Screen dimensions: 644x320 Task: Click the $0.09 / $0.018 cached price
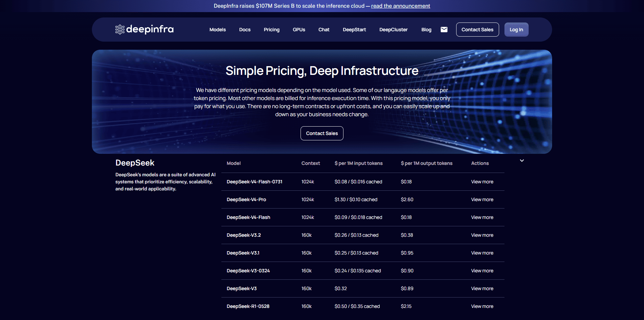(358, 217)
